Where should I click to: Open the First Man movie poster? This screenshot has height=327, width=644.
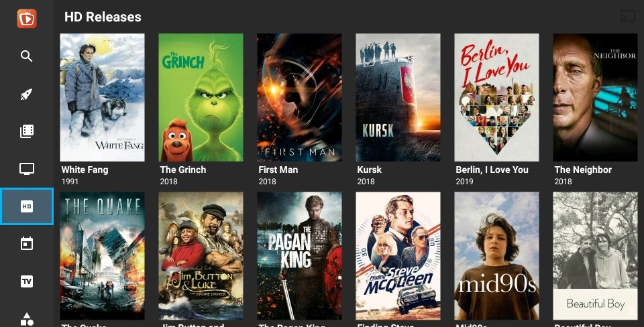click(299, 97)
